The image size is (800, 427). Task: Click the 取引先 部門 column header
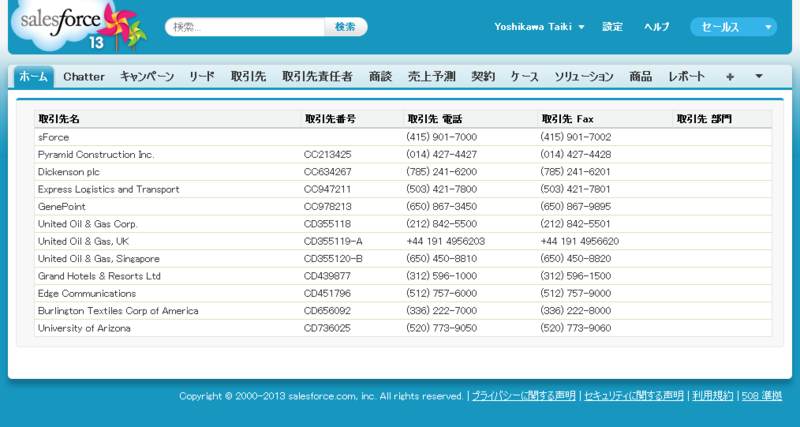coord(704,119)
